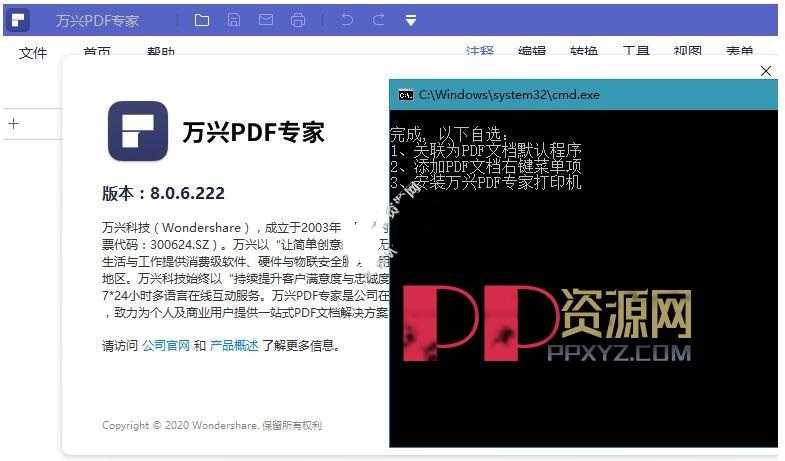Undo the last action
The image size is (785, 461).
tap(346, 20)
